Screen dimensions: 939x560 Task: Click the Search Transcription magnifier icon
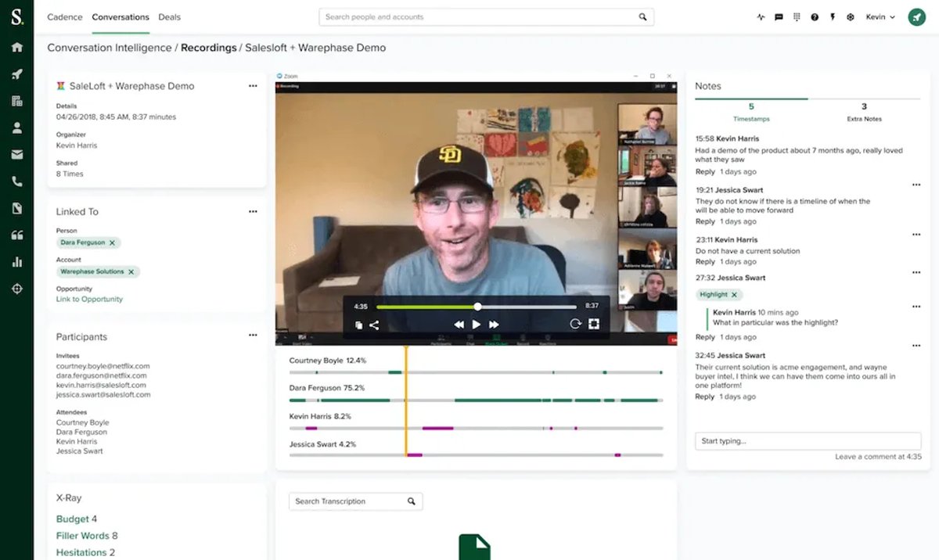click(412, 501)
